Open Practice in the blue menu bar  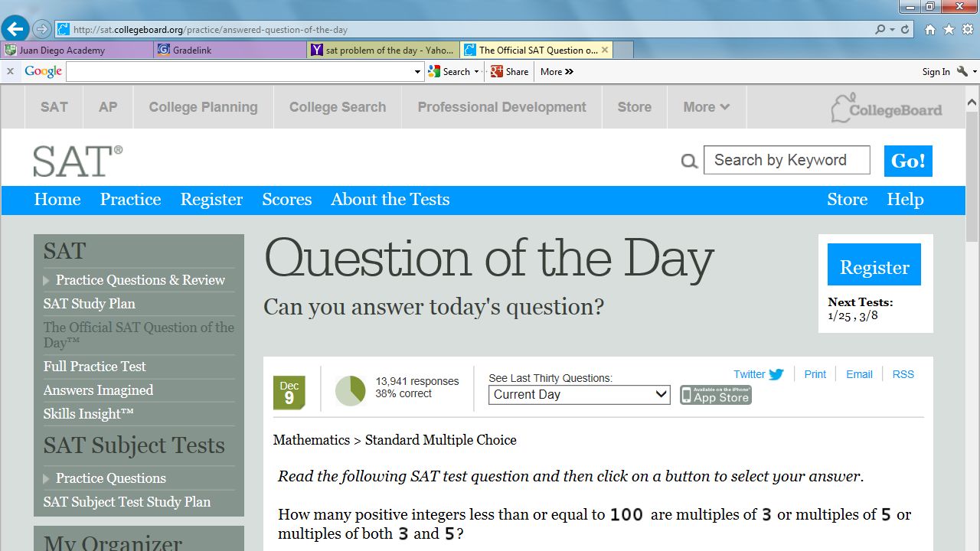tap(130, 200)
